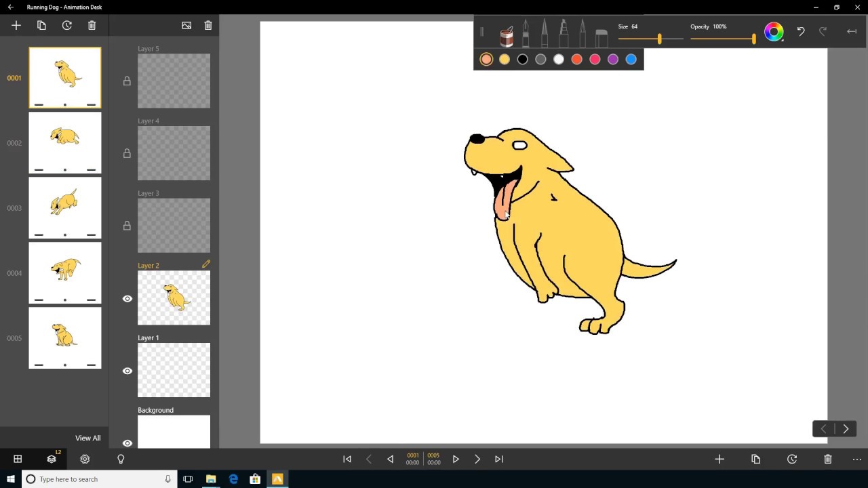This screenshot has height=488, width=868.
Task: Jump to the first frame
Action: pyautogui.click(x=347, y=459)
